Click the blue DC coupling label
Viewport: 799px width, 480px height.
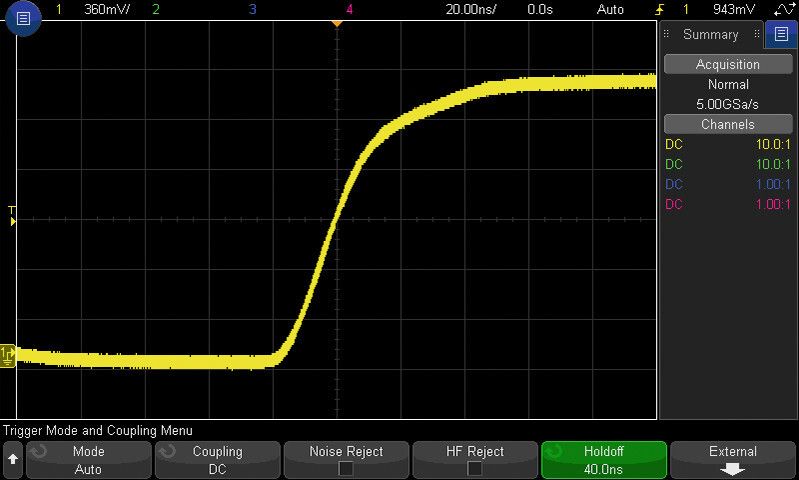pos(674,184)
